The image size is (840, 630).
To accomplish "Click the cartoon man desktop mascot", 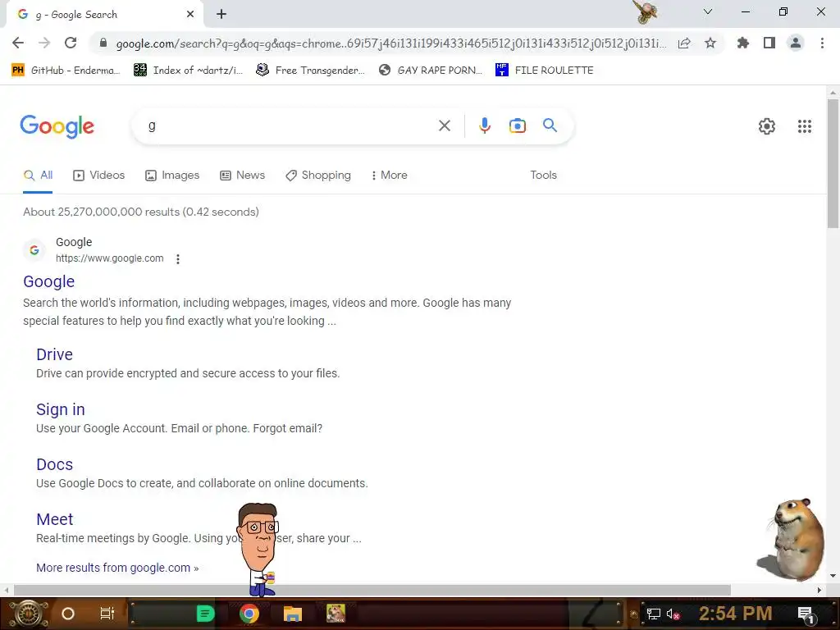I will [x=258, y=550].
